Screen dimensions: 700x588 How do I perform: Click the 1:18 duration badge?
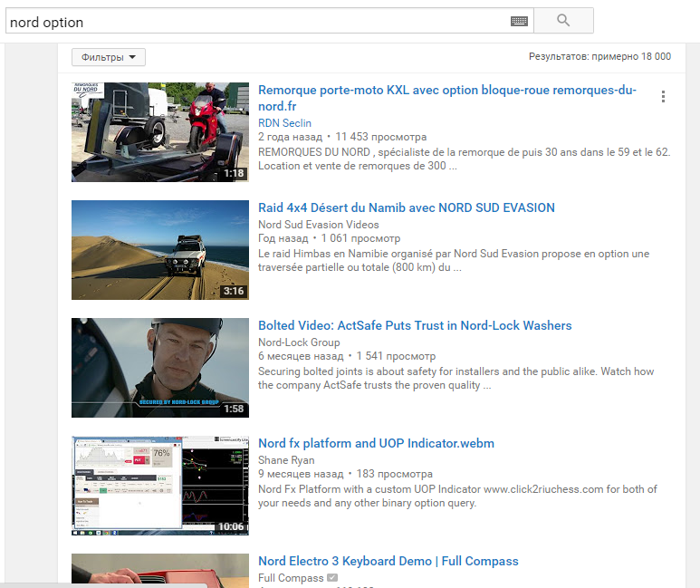click(234, 173)
